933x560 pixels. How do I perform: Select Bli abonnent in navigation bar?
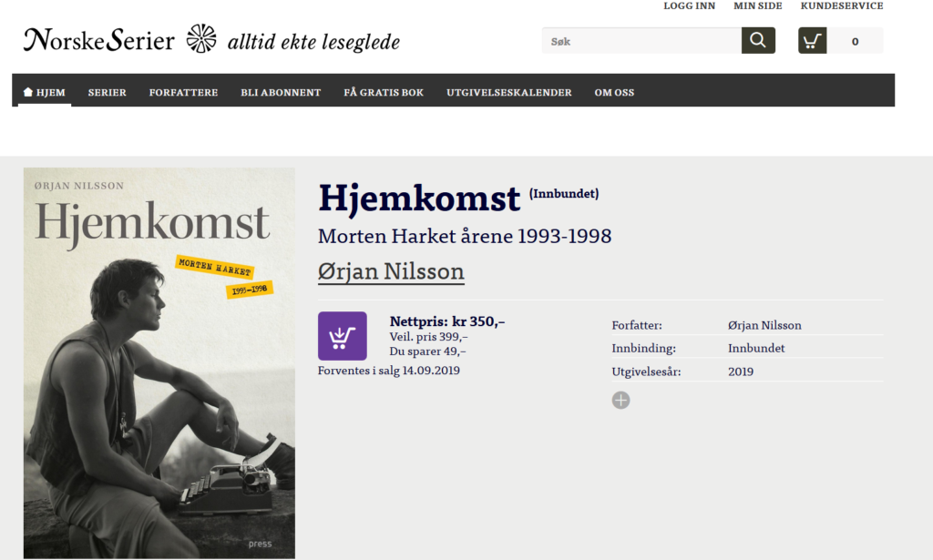pyautogui.click(x=281, y=92)
